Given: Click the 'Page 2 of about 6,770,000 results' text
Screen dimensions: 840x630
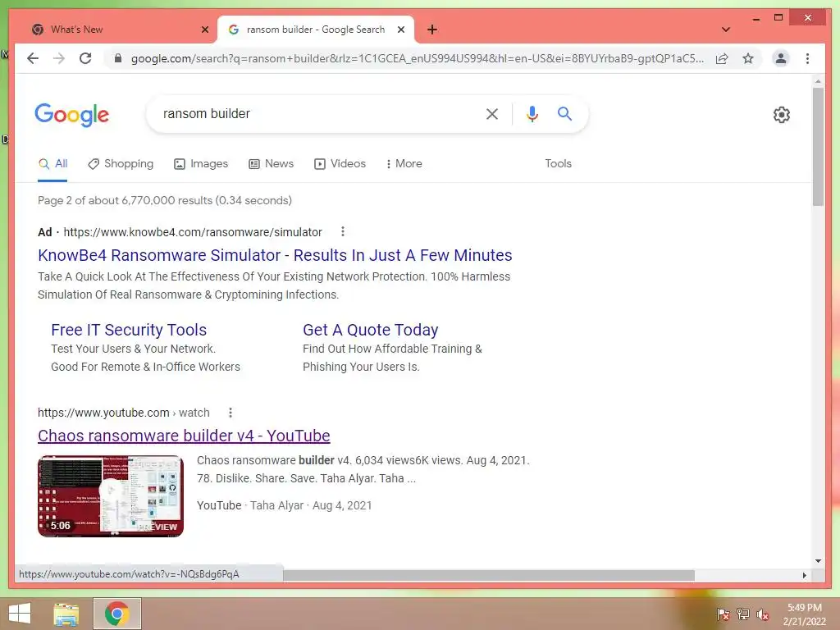Looking at the screenshot, I should 164,200.
